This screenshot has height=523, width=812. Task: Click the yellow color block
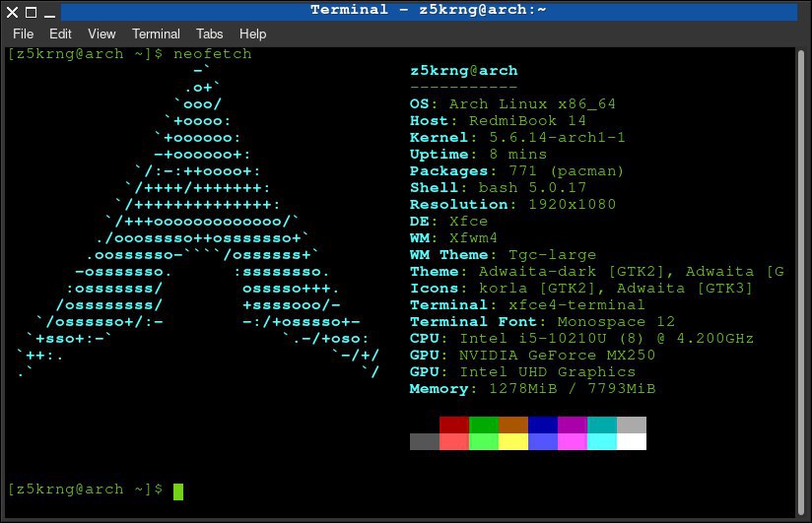click(513, 441)
